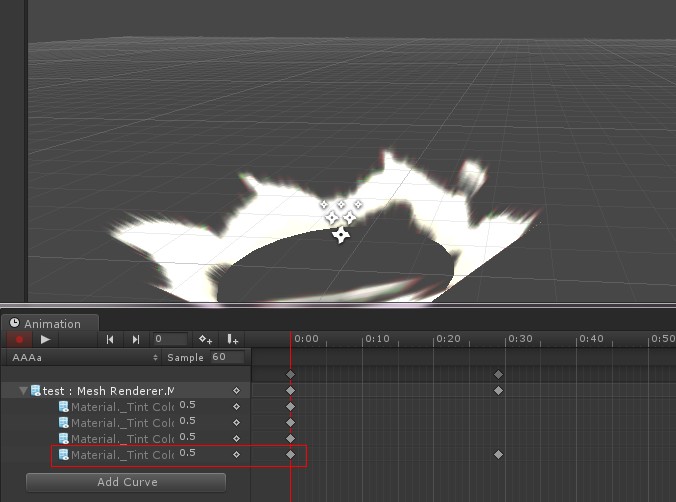Open keyframe menu for test : Mesh Renderer row
Screen dimensions: 676x502
(x=236, y=391)
